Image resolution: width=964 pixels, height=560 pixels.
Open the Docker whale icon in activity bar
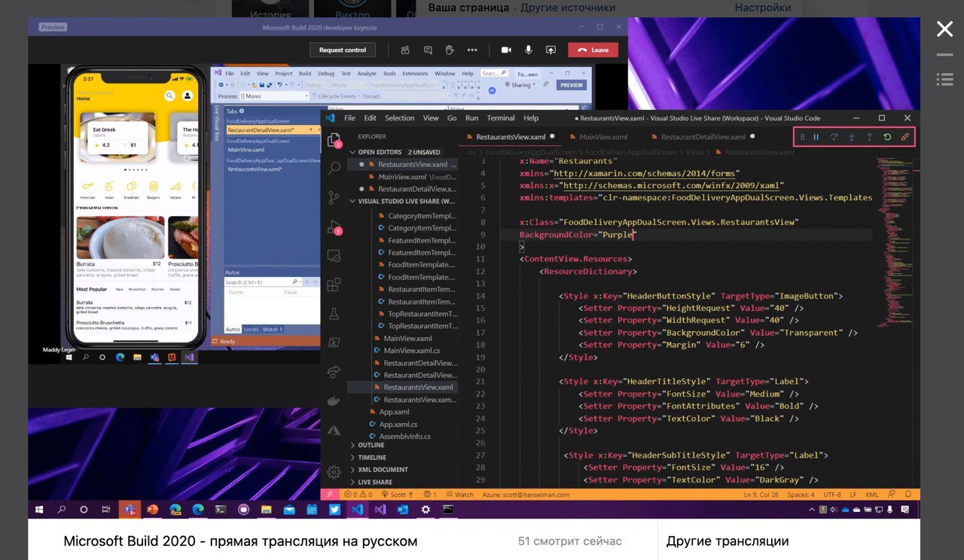(x=334, y=400)
